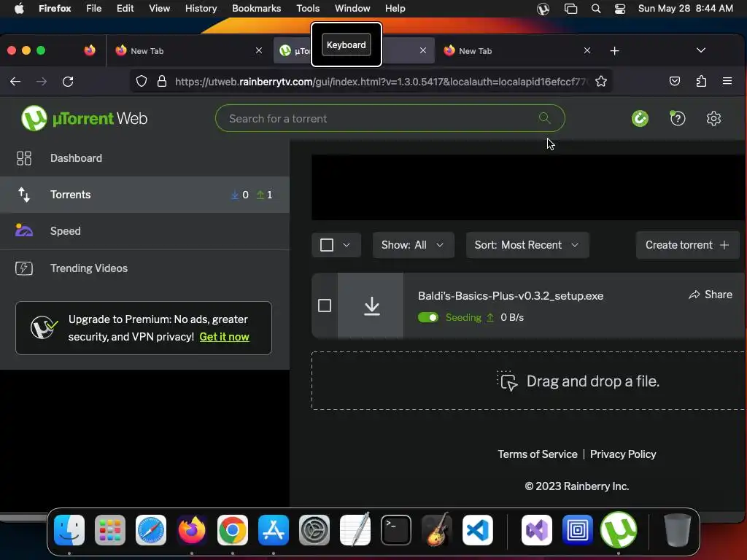Click the Share button for the torrent
747x560 pixels.
click(711, 295)
